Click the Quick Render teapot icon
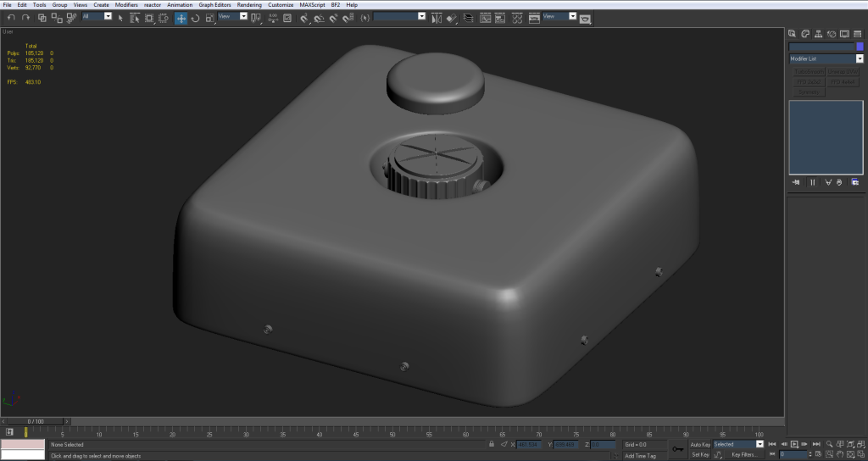The width and height of the screenshot is (868, 461). click(585, 19)
